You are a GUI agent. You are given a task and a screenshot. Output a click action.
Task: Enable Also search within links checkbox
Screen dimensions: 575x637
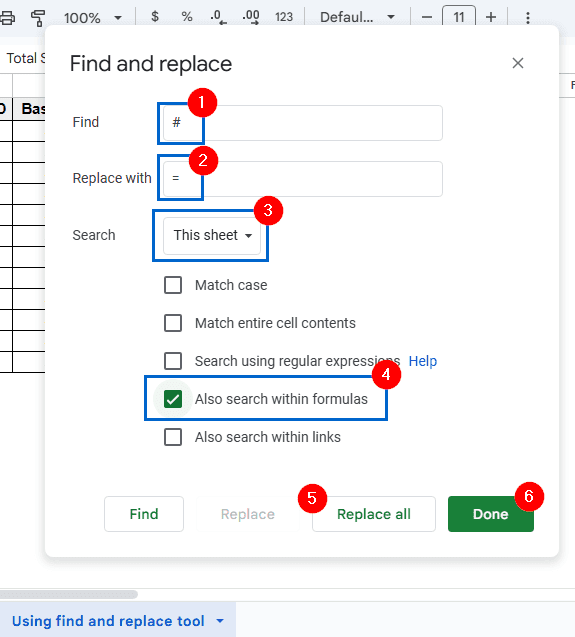(173, 437)
